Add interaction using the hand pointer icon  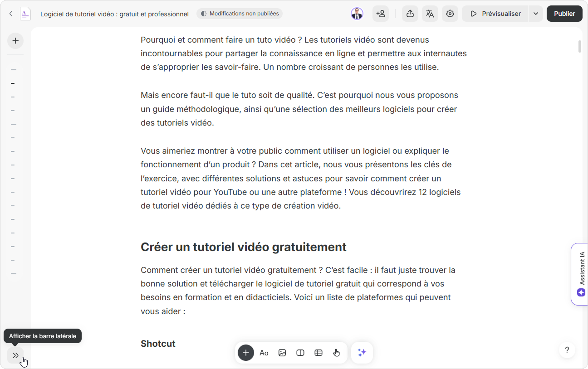coord(337,353)
